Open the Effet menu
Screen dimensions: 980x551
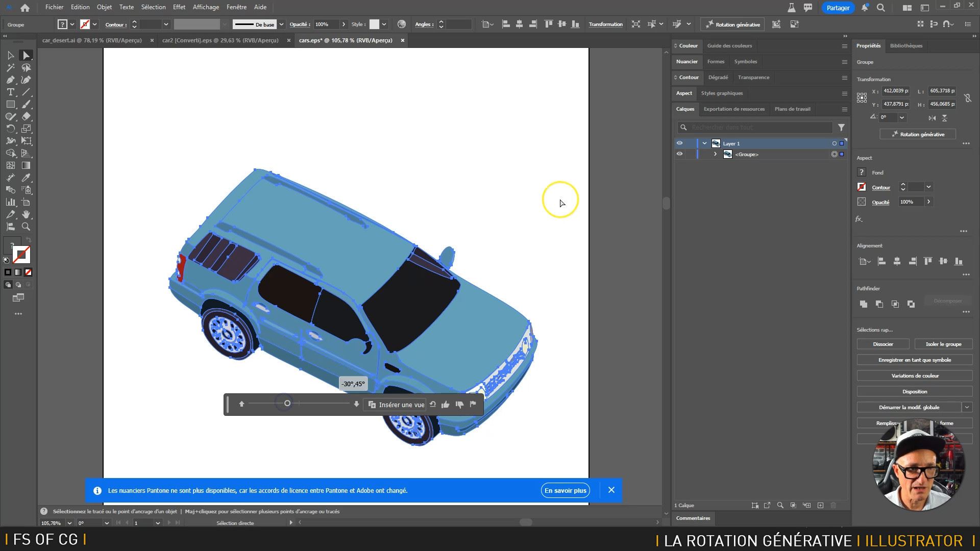(x=179, y=7)
